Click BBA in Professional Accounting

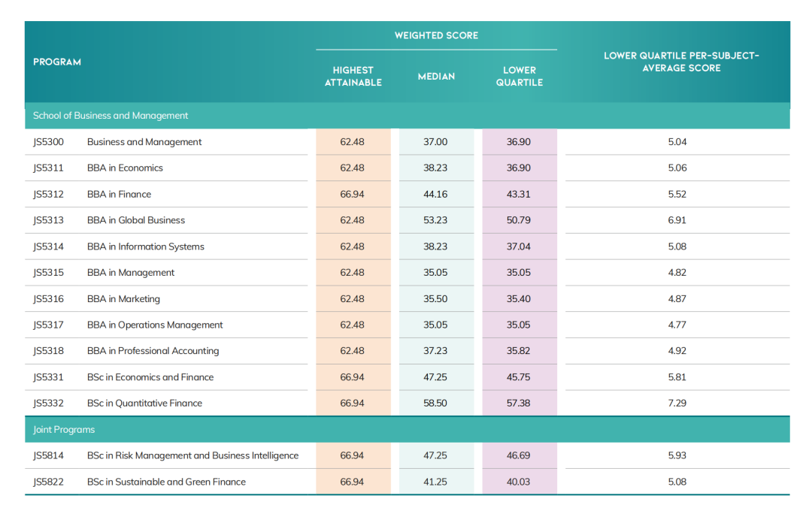(153, 350)
